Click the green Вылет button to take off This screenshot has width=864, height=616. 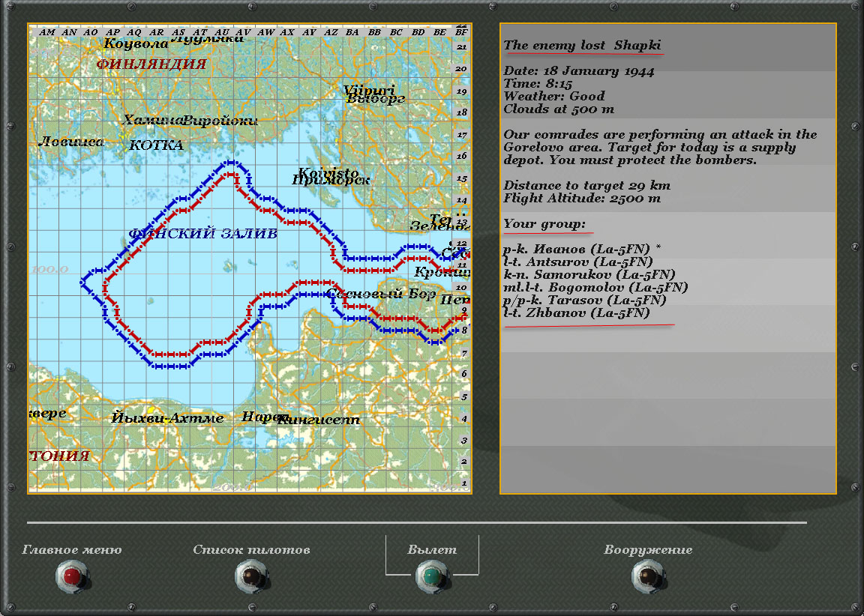point(431,576)
